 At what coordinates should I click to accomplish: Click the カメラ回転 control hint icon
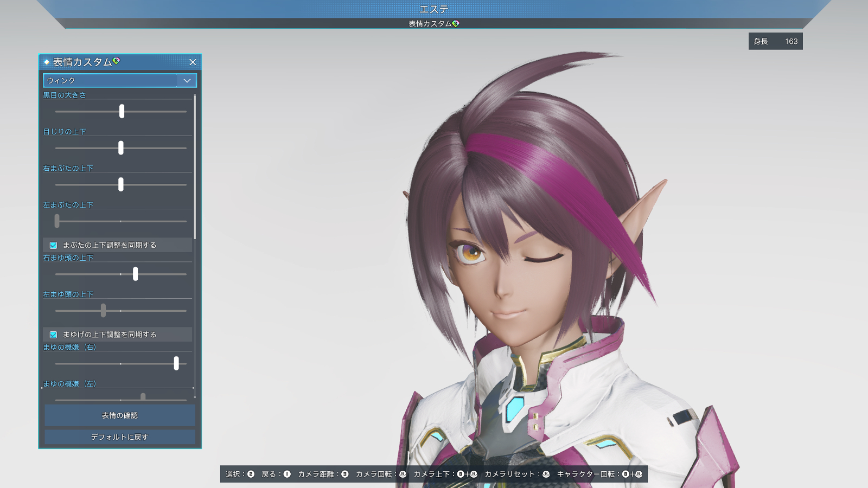[403, 474]
